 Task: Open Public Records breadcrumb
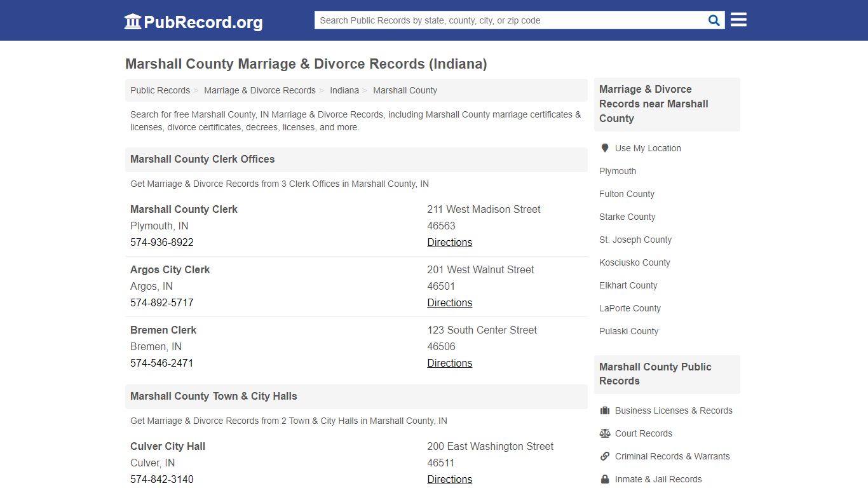click(160, 90)
